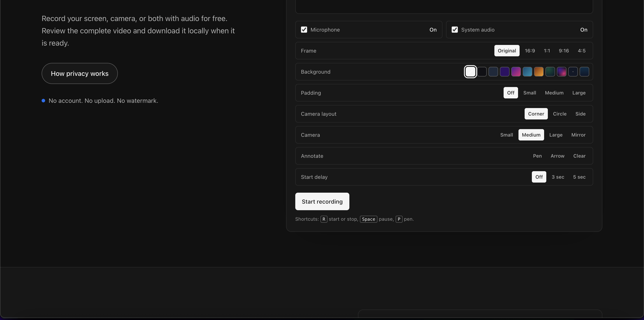Pick the solid deep purple background swatch
This screenshot has width=644, height=320.
[x=504, y=72]
